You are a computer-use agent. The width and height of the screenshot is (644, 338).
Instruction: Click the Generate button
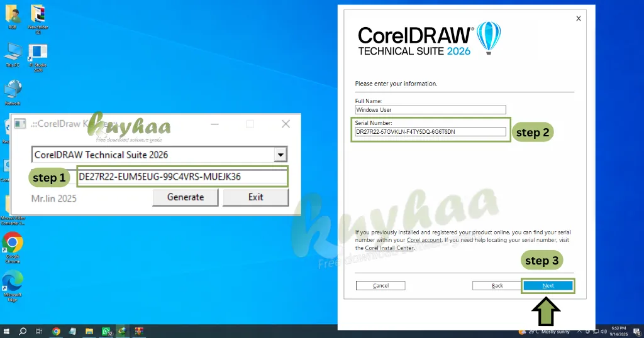click(186, 197)
